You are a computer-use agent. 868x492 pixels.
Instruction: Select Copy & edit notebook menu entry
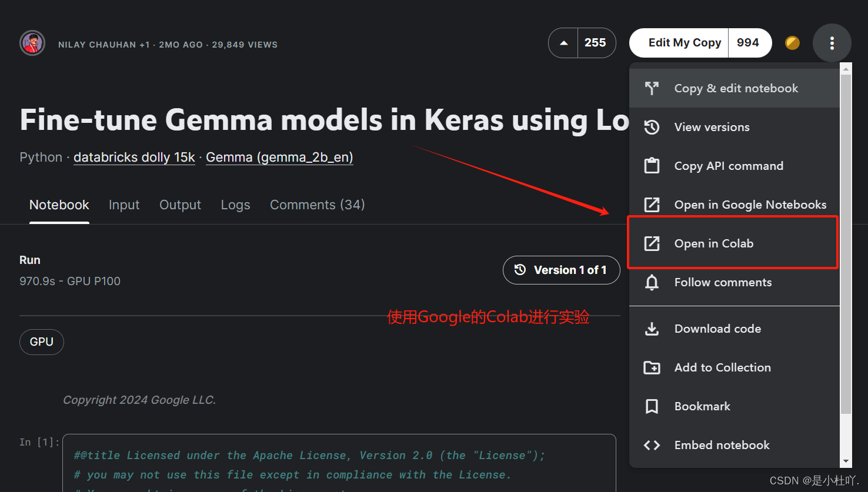[x=735, y=88]
